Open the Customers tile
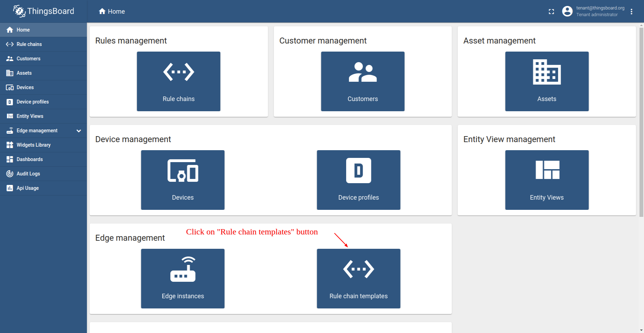 (363, 81)
